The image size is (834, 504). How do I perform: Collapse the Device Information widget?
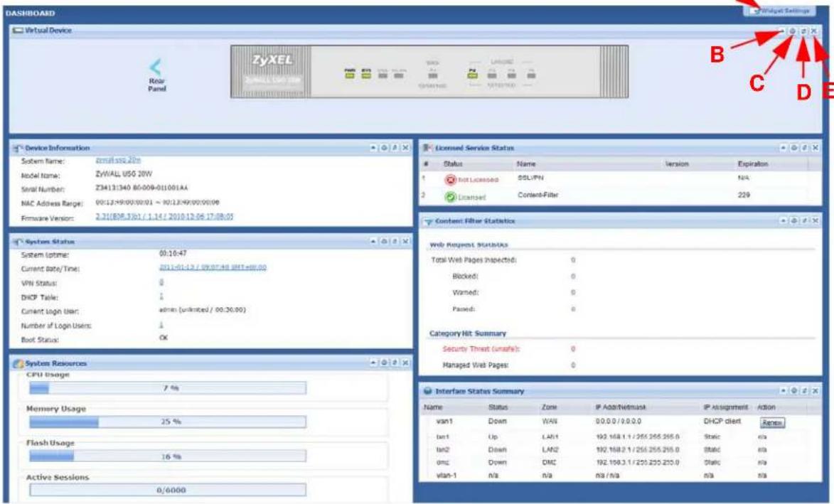[x=373, y=148]
